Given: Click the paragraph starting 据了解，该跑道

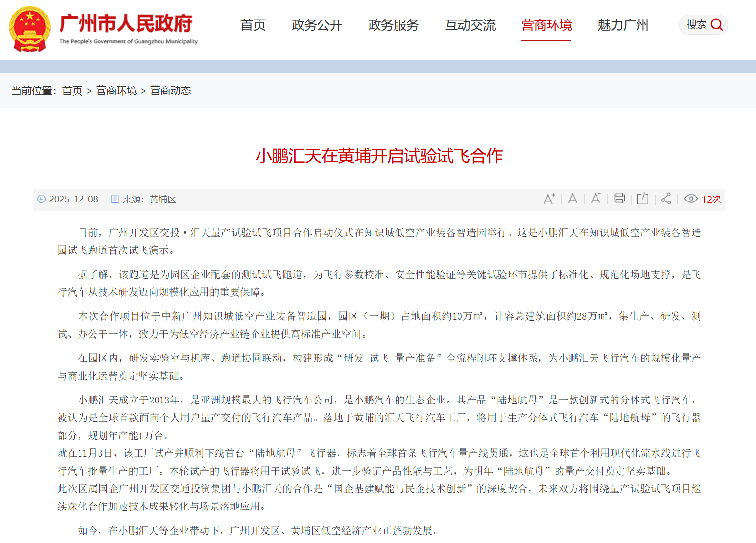Looking at the screenshot, I should coord(379,283).
